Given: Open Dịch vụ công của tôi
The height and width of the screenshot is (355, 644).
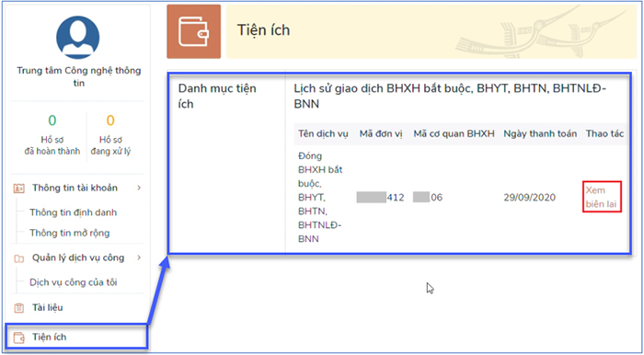Looking at the screenshot, I should [73, 282].
